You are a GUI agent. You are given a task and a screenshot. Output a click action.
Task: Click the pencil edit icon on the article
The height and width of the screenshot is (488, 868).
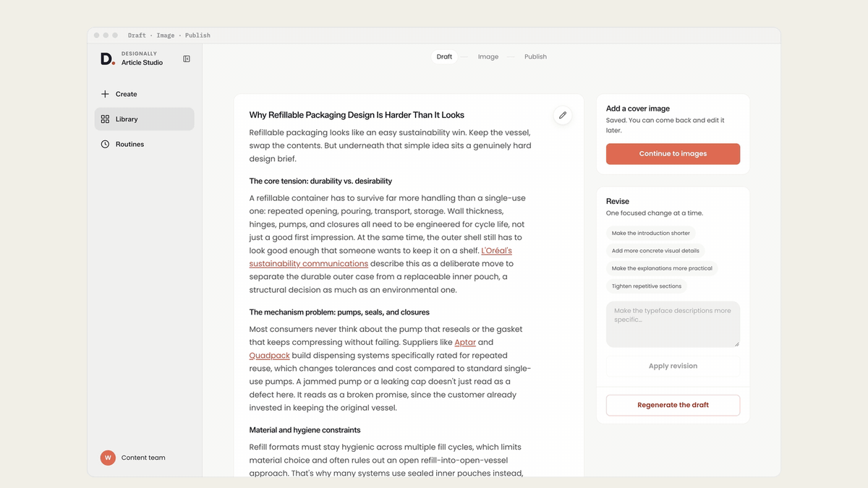click(x=563, y=115)
